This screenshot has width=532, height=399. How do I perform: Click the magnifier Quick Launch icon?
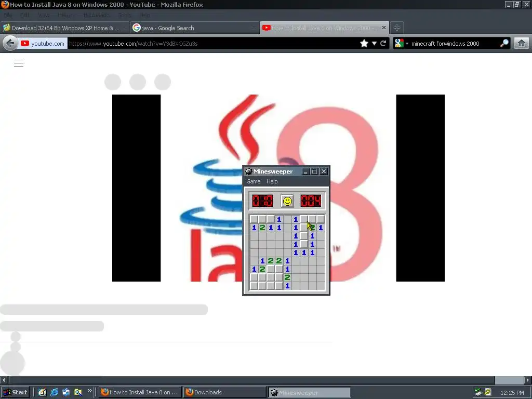(78, 392)
